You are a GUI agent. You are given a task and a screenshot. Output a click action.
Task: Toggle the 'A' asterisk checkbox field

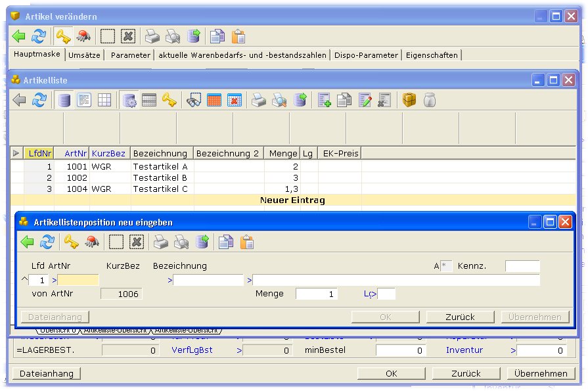tap(446, 266)
